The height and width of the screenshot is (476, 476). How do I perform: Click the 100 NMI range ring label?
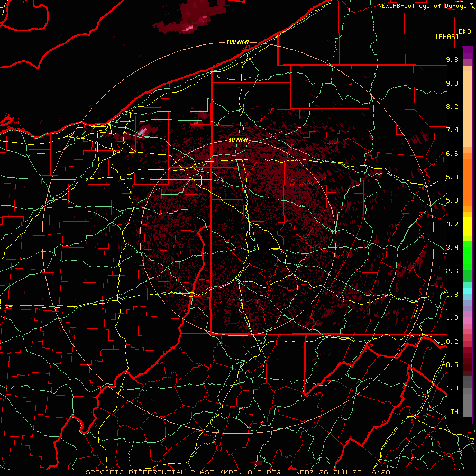pos(237,42)
